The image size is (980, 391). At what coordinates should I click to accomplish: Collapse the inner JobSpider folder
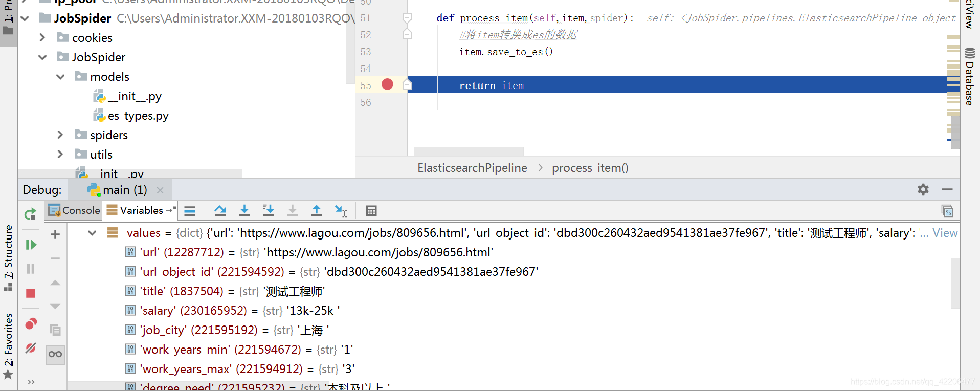click(x=42, y=57)
